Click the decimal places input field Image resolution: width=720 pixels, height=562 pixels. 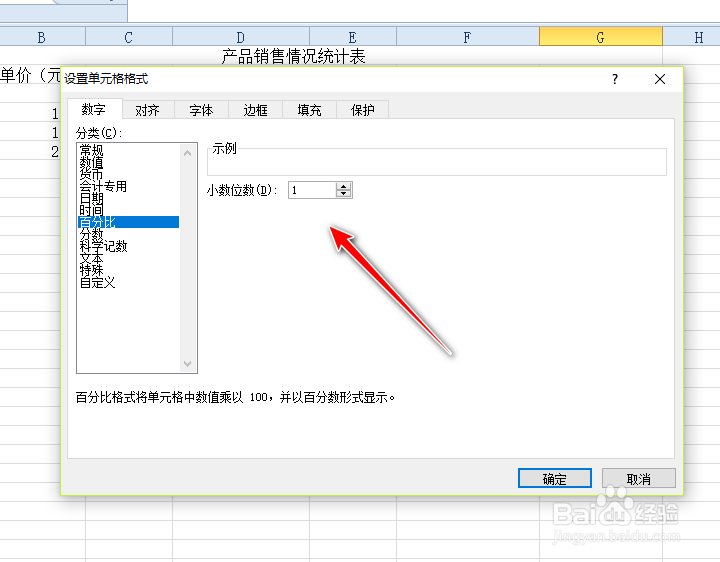point(312,190)
